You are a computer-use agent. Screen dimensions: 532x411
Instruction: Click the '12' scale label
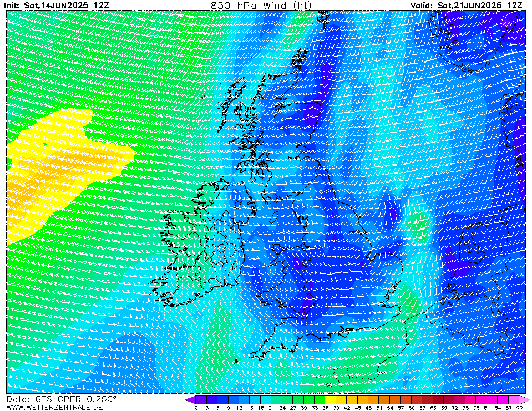point(239,408)
